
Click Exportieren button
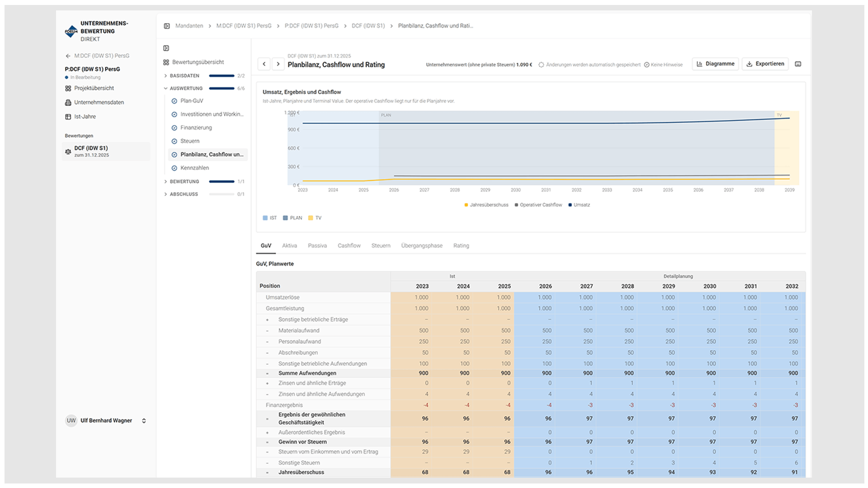(765, 64)
